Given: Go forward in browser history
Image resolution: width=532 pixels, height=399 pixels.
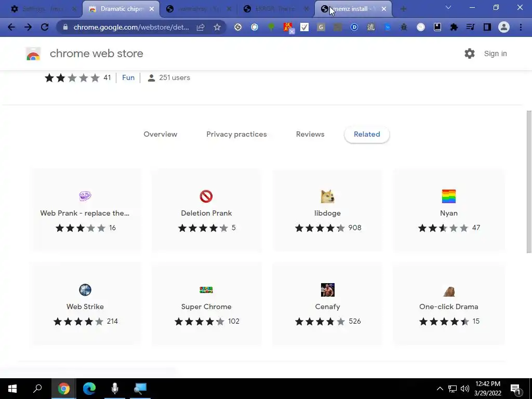Looking at the screenshot, I should pos(28,27).
